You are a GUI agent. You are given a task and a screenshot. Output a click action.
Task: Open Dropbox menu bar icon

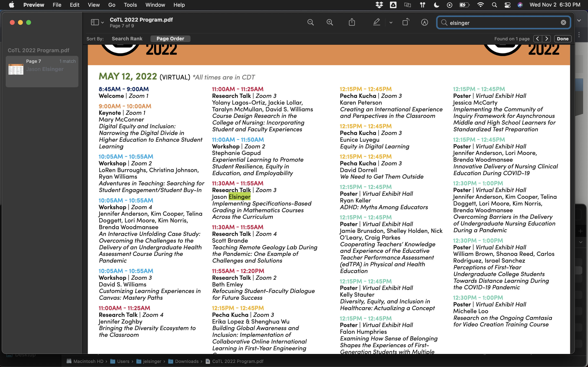click(x=379, y=5)
